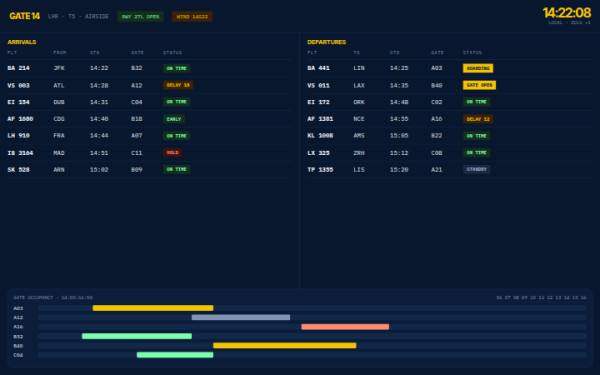600x375 pixels.
Task: Select the NCE destination cell
Action: click(x=359, y=119)
